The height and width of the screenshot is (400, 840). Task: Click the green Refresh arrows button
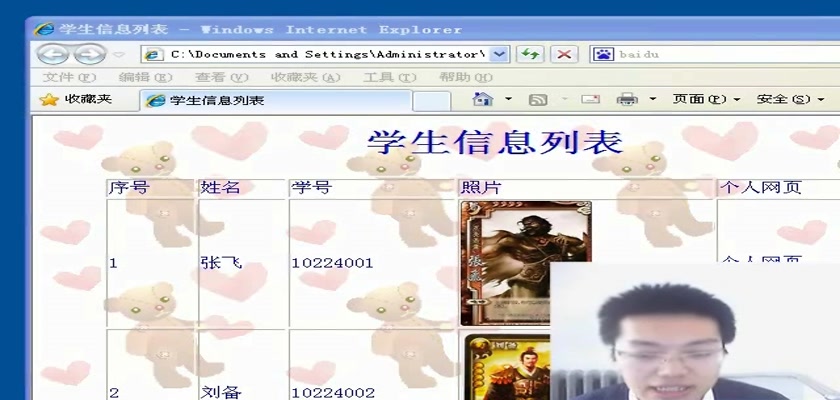click(x=530, y=54)
